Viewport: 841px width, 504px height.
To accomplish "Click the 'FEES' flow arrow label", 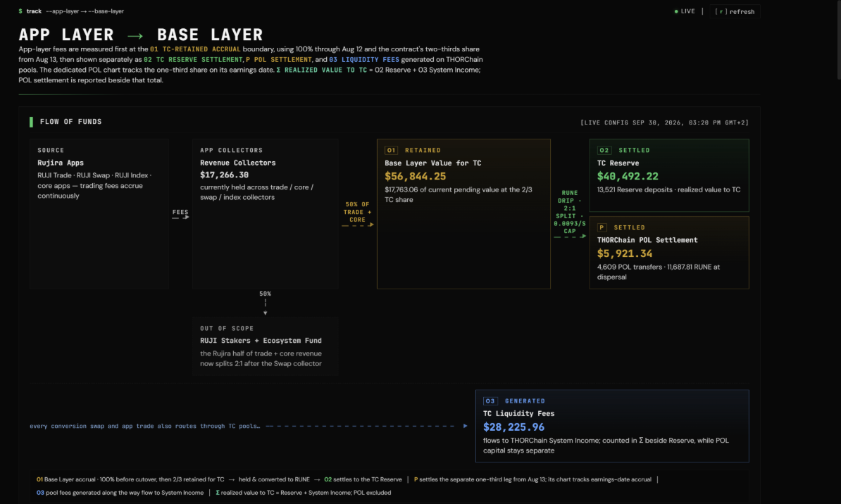I will coord(180,213).
